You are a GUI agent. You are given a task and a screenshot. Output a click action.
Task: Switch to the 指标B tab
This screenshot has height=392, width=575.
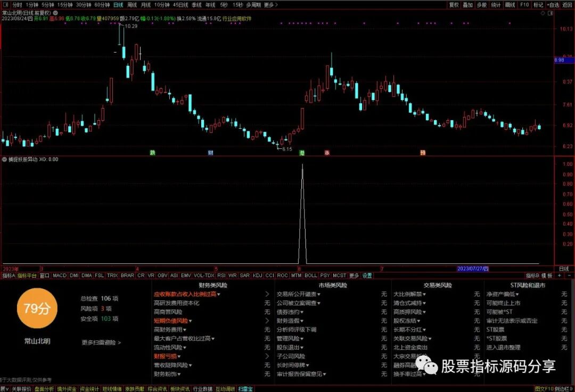point(532,276)
